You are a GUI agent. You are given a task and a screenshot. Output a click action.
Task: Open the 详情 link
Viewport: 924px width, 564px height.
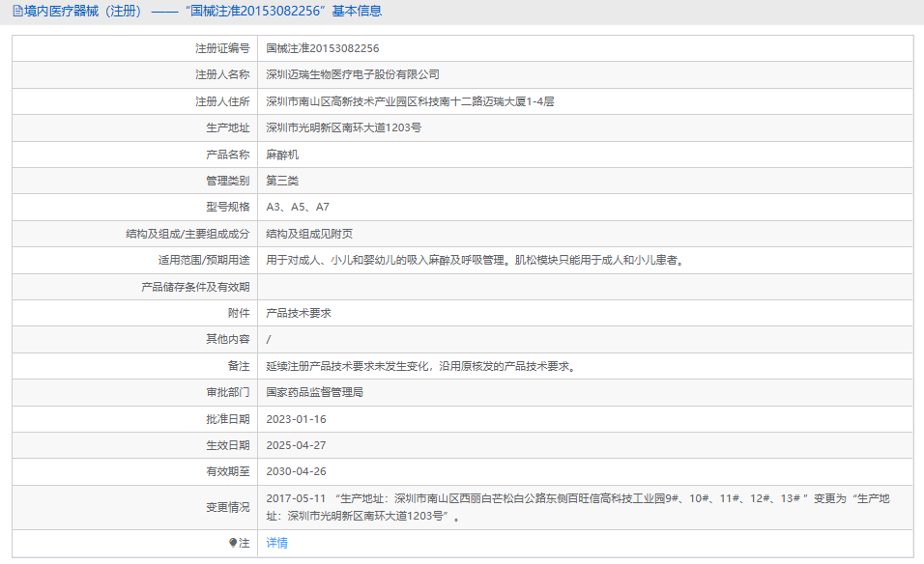pos(277,543)
